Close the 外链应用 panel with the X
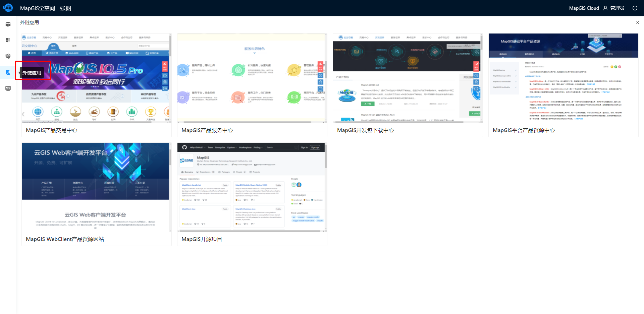 638,22
